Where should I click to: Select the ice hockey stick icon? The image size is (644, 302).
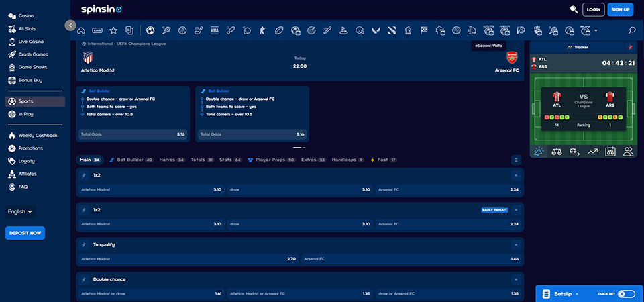click(199, 30)
